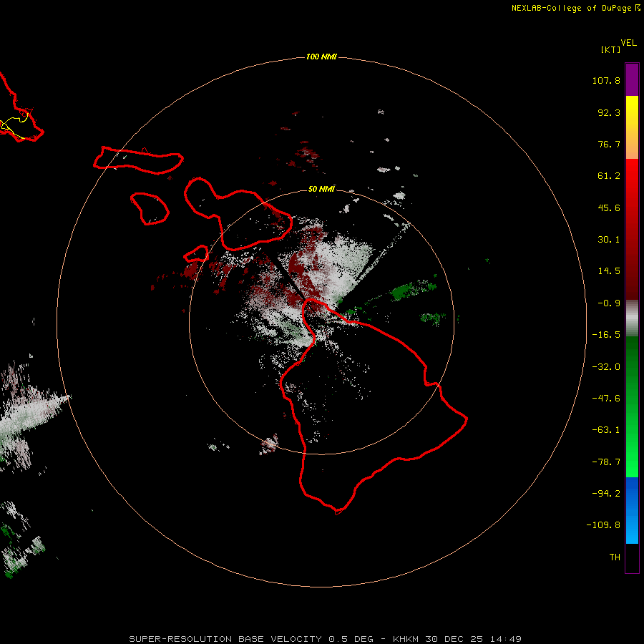Click the 30 DEC 25 14:49 timestamp
This screenshot has width=644, height=644.
(x=473, y=639)
